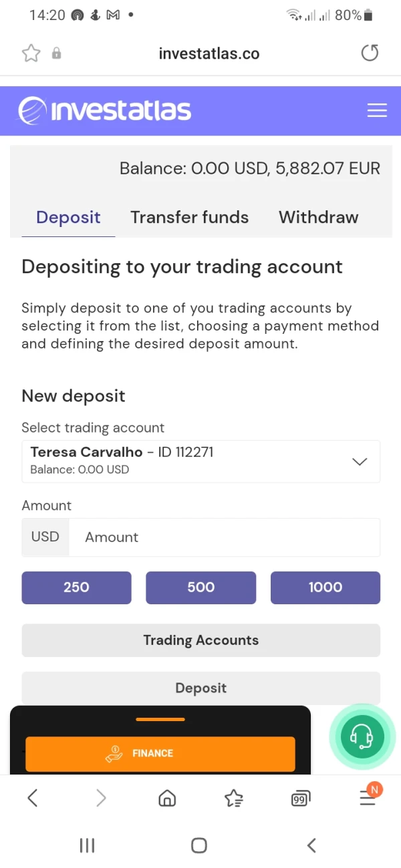Open browser bookmarks list icon
This screenshot has height=868, width=401.
[234, 797]
